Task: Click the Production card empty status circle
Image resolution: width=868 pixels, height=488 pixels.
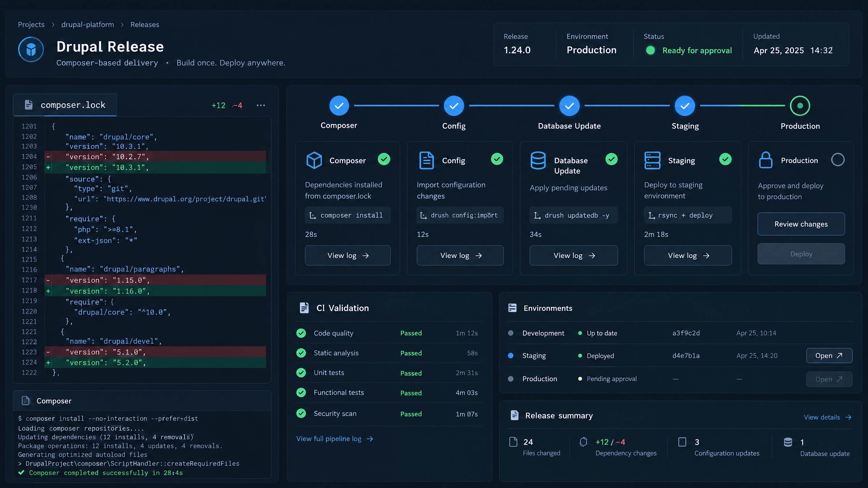Action: 837,160
